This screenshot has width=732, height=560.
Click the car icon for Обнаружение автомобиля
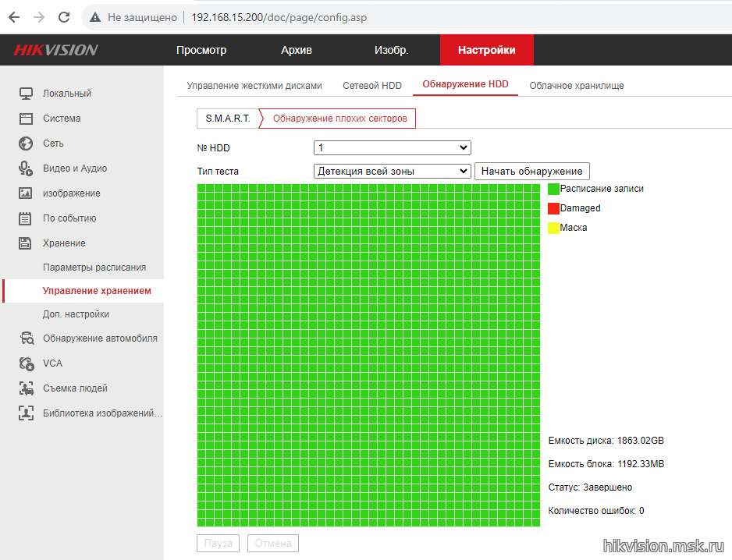point(27,338)
